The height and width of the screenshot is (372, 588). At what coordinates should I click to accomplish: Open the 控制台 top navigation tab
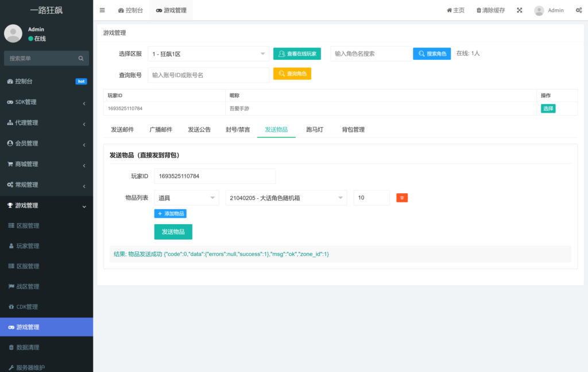click(130, 10)
